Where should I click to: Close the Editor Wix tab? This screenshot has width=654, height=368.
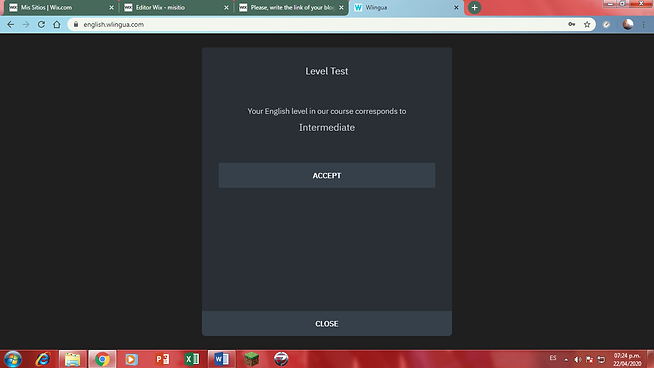pyautogui.click(x=226, y=8)
